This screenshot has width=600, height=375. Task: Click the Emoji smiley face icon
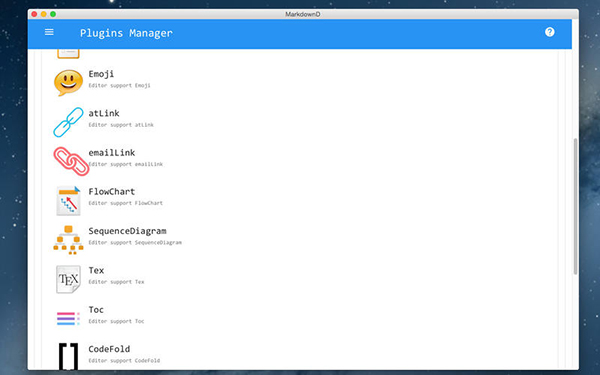(x=68, y=83)
